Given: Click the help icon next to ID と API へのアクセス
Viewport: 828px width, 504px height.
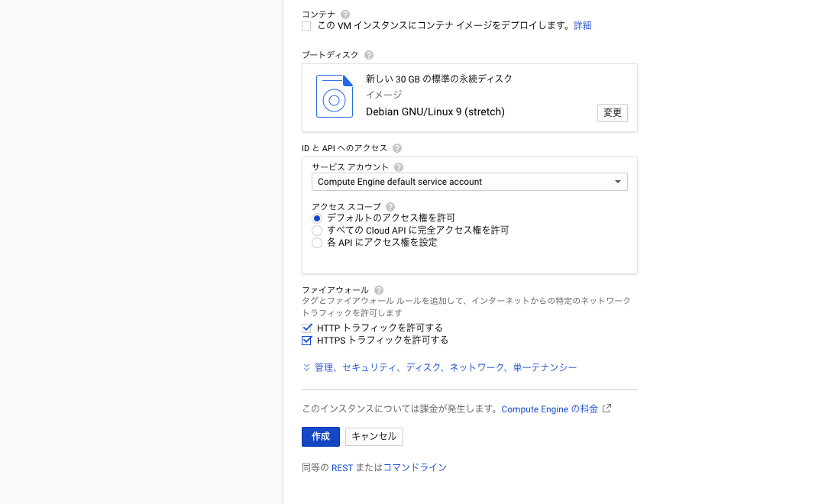Looking at the screenshot, I should click(396, 147).
